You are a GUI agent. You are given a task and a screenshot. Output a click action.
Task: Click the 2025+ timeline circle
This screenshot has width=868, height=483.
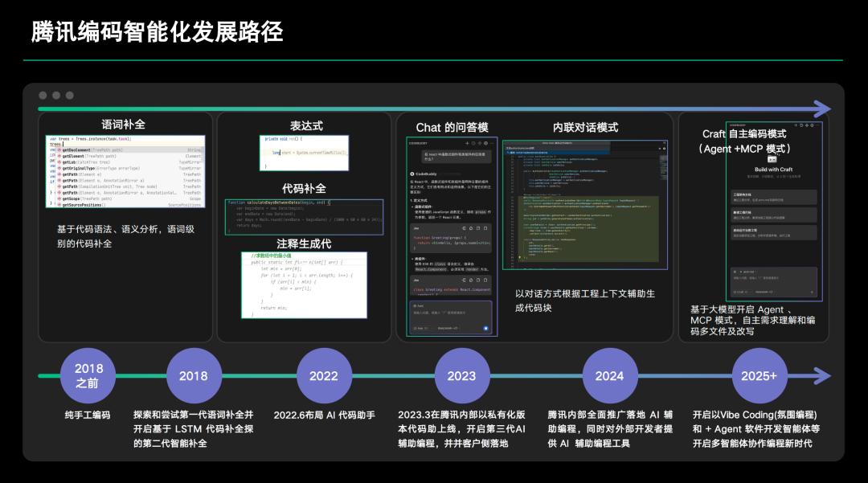759,375
